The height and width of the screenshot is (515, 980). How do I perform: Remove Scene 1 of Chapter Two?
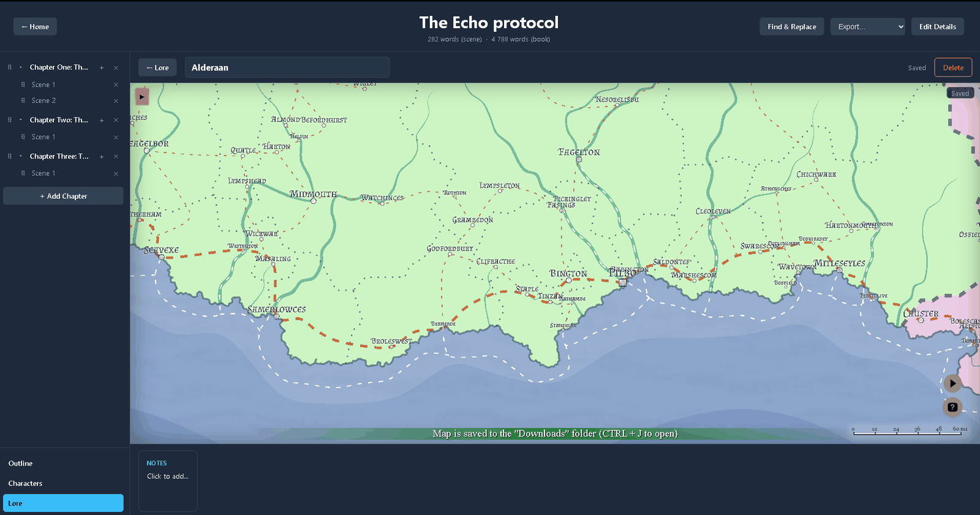coord(116,138)
